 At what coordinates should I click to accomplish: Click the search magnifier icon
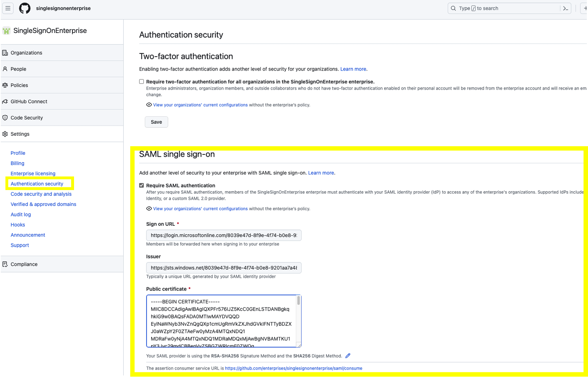(454, 8)
